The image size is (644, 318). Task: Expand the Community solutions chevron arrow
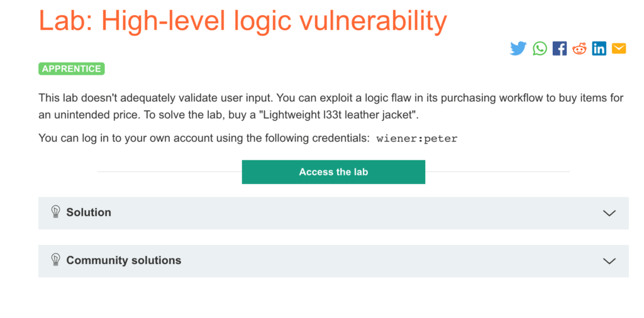tap(609, 261)
